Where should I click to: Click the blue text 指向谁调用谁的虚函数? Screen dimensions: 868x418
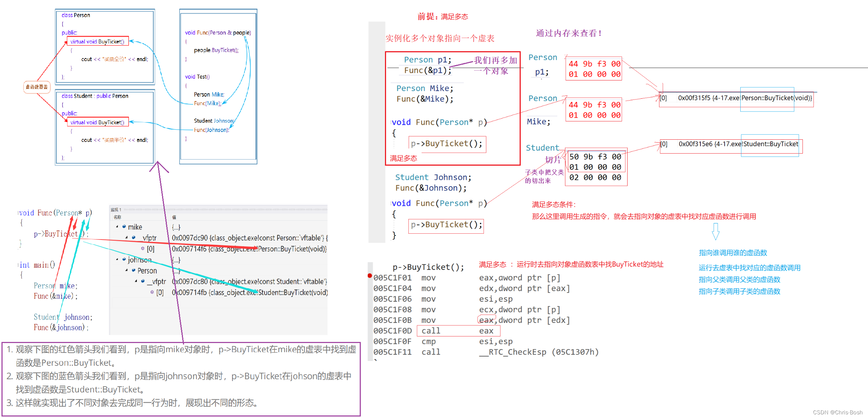pos(733,253)
